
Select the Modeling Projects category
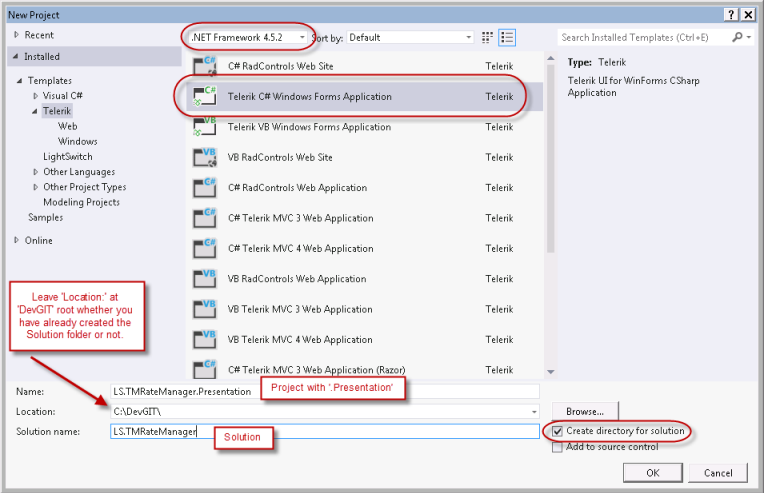(x=81, y=202)
